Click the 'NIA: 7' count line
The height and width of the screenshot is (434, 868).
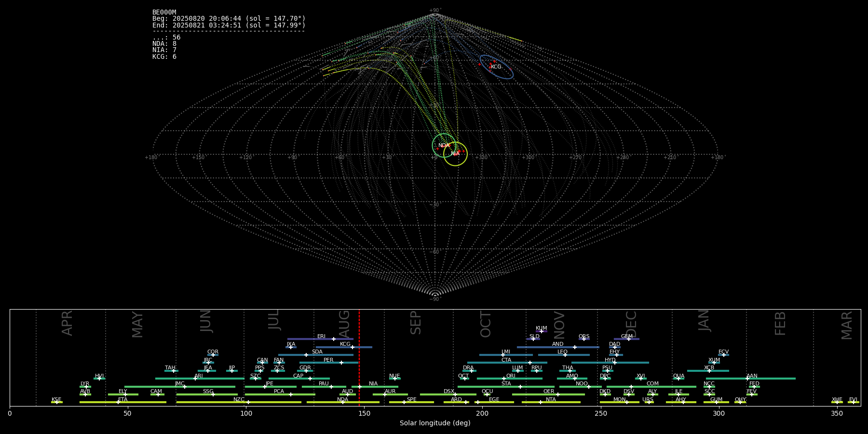[x=164, y=50]
